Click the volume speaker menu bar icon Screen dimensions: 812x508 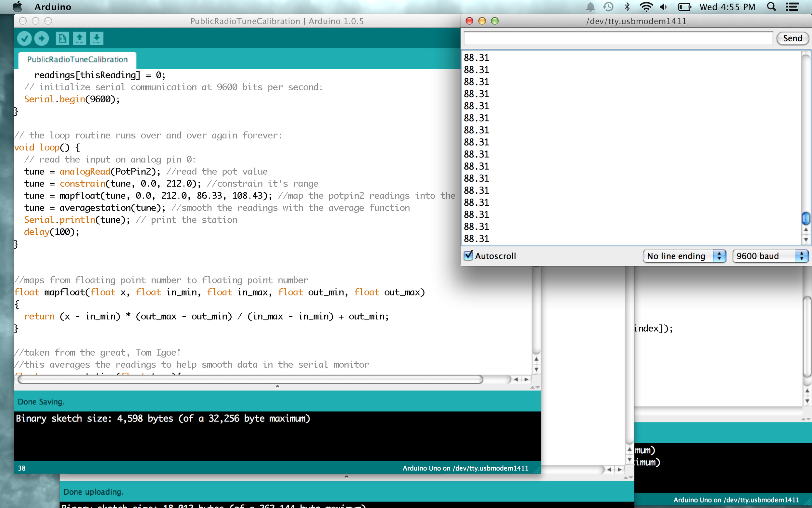[x=664, y=7]
